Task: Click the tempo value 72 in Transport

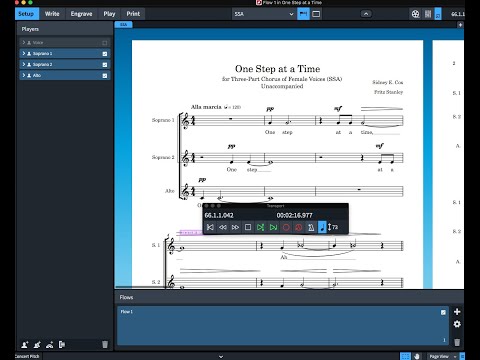Action: tap(335, 227)
